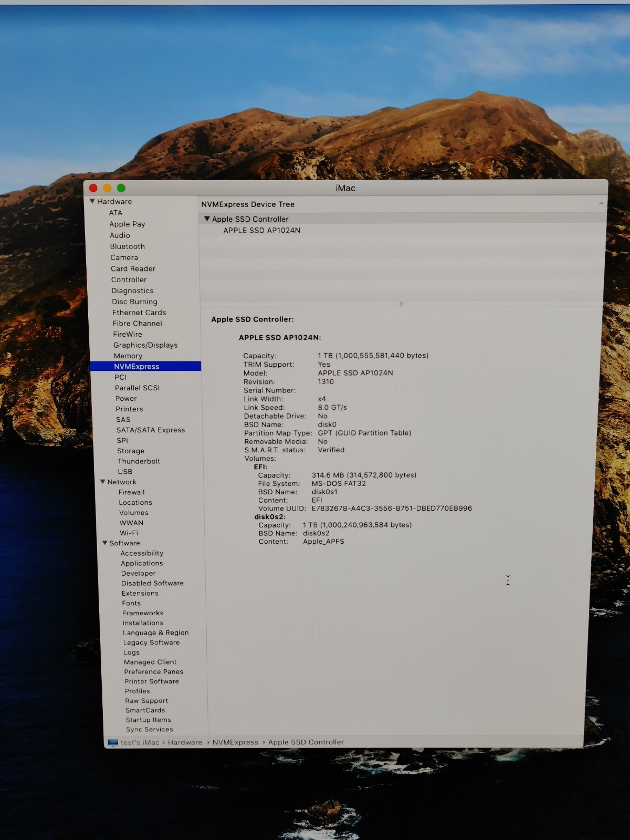Click the split pane divider handle dot
The image size is (630, 840).
pyautogui.click(x=401, y=304)
